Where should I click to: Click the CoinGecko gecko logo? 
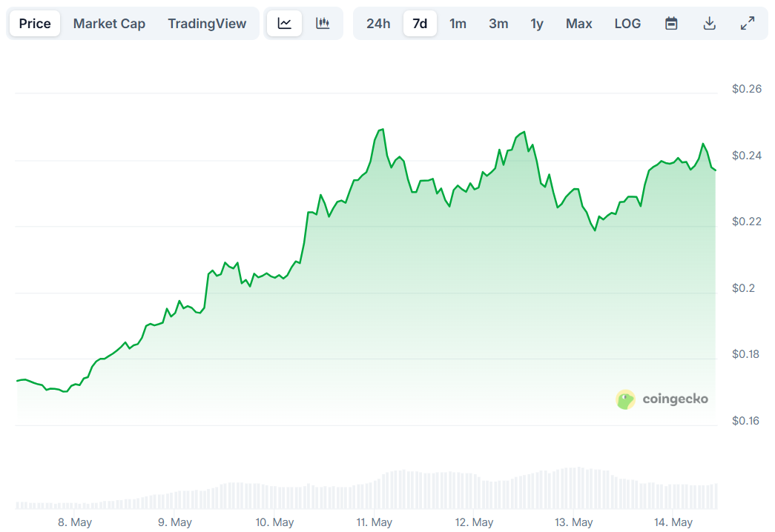(625, 399)
